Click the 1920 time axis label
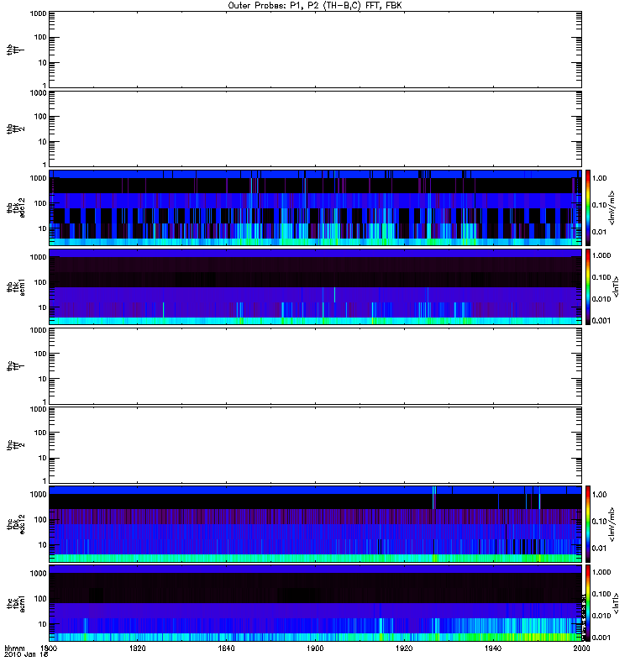Viewport: 630px width, 672px height. coord(404,648)
